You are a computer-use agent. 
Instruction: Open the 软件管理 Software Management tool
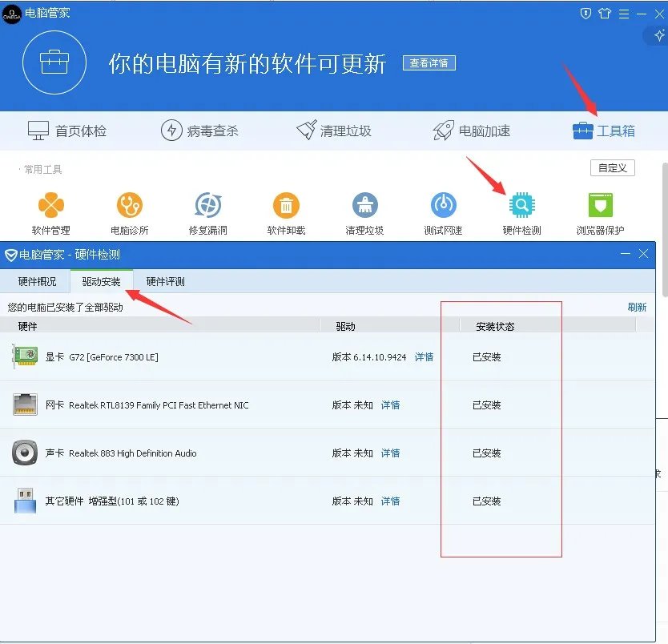50,211
